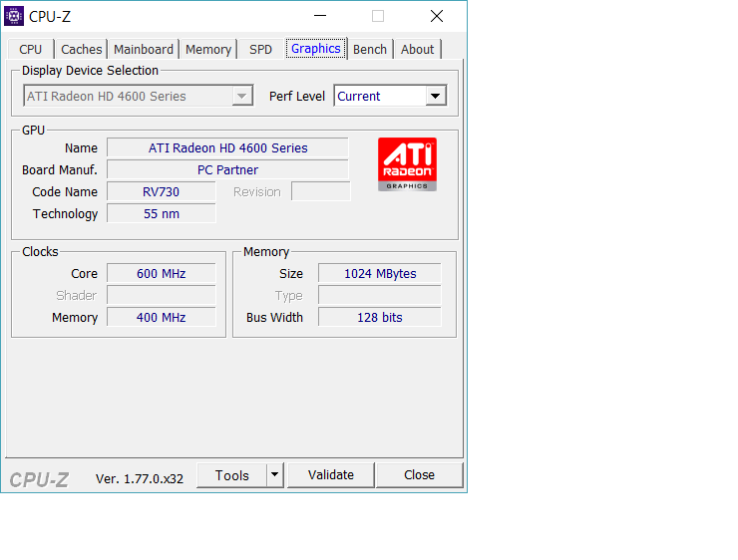Click the Perf Level label
Image resolution: width=738 pixels, height=560 pixels.
pyautogui.click(x=297, y=97)
